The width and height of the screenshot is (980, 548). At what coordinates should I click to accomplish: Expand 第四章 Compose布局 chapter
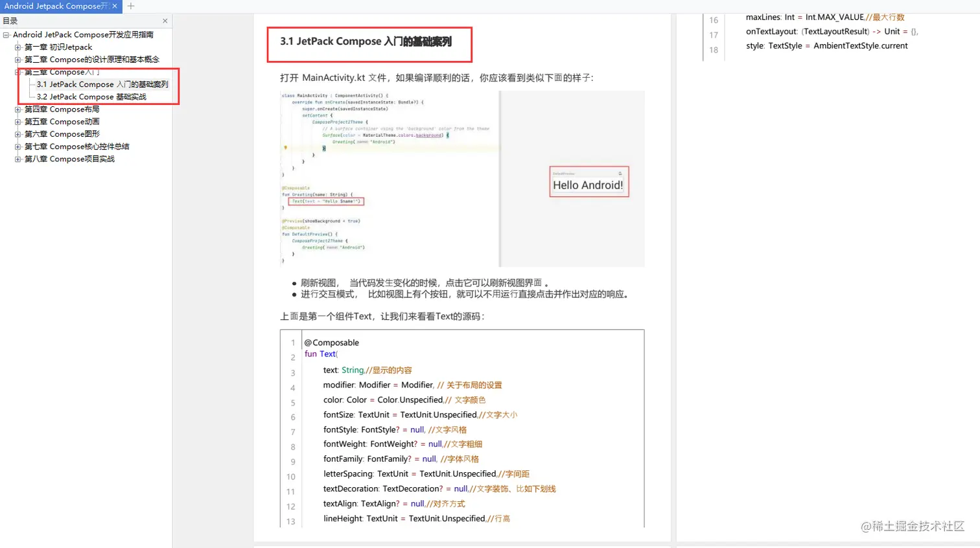[18, 109]
